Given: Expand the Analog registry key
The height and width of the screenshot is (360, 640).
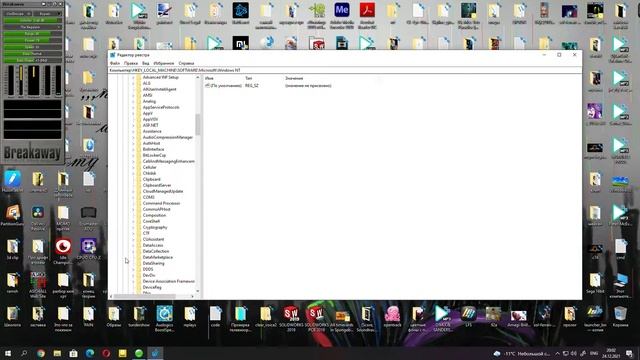Looking at the screenshot, I should [133, 101].
